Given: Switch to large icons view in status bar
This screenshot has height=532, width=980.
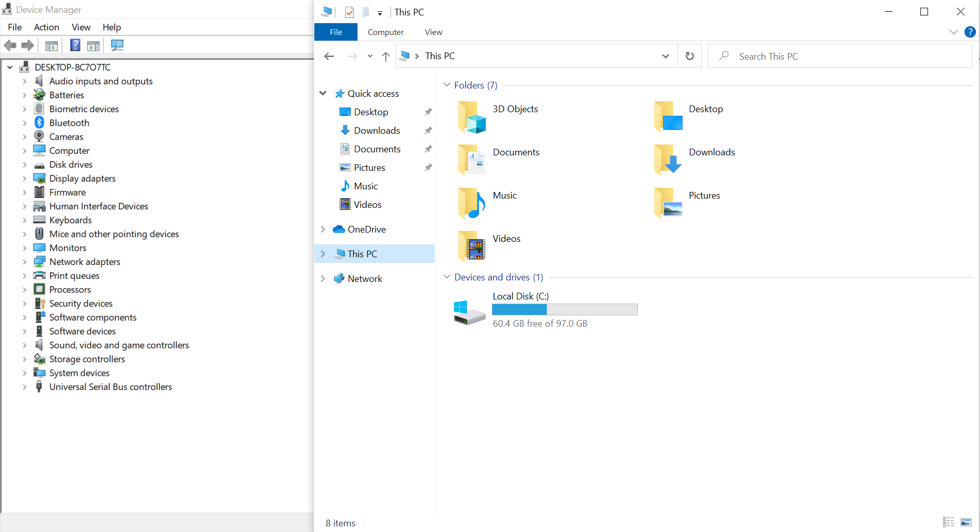Looking at the screenshot, I should pyautogui.click(x=966, y=522).
